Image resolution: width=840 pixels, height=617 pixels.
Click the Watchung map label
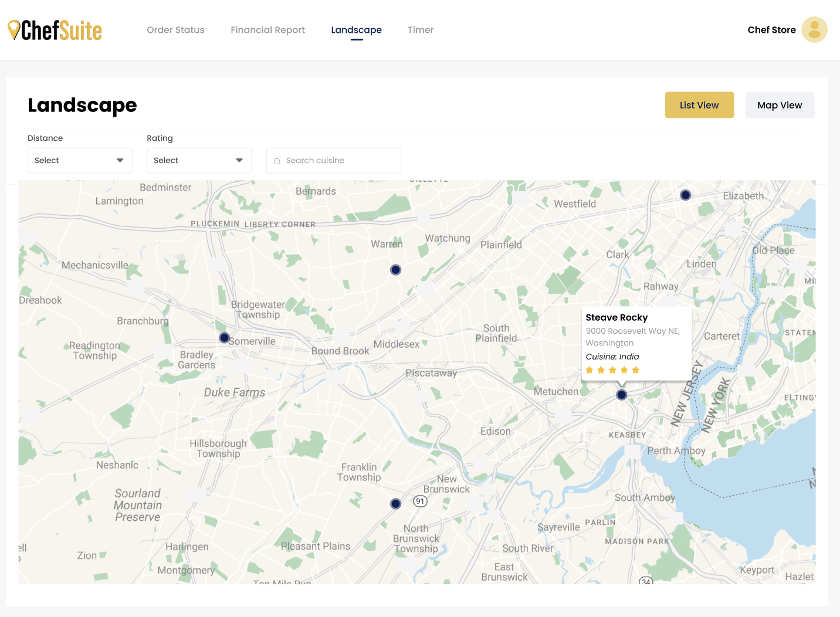448,238
